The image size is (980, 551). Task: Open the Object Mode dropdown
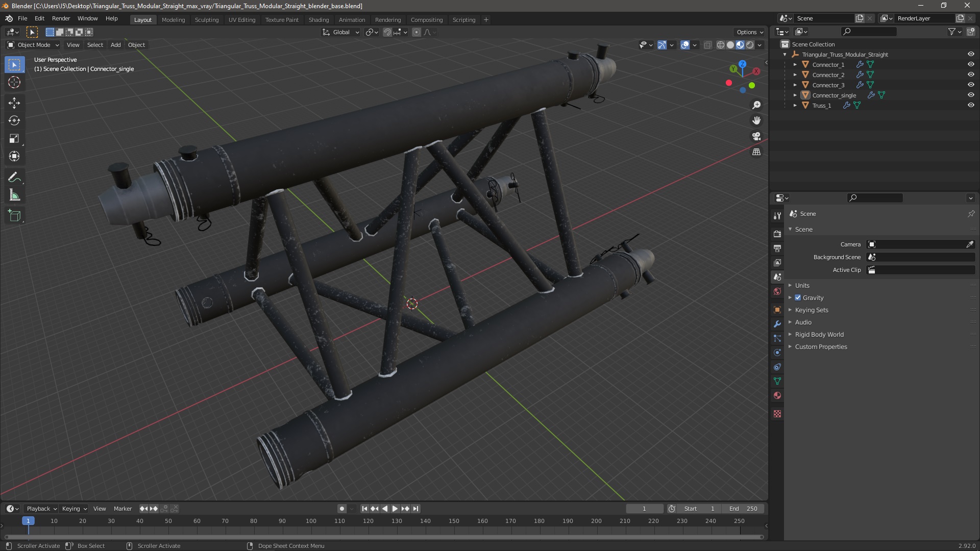tap(33, 45)
